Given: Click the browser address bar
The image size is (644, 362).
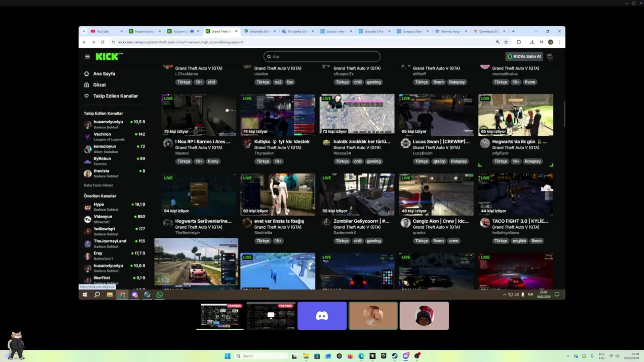Looking at the screenshot, I should pyautogui.click(x=302, y=42).
